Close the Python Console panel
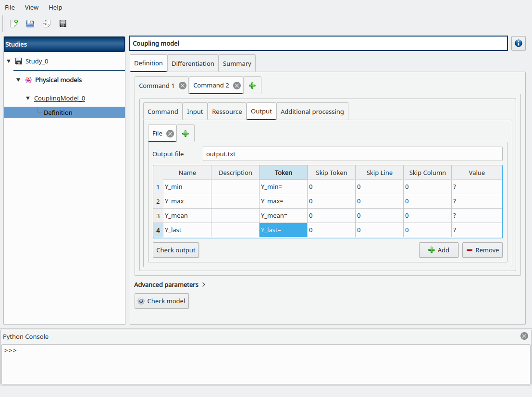The image size is (532, 397). tap(524, 336)
